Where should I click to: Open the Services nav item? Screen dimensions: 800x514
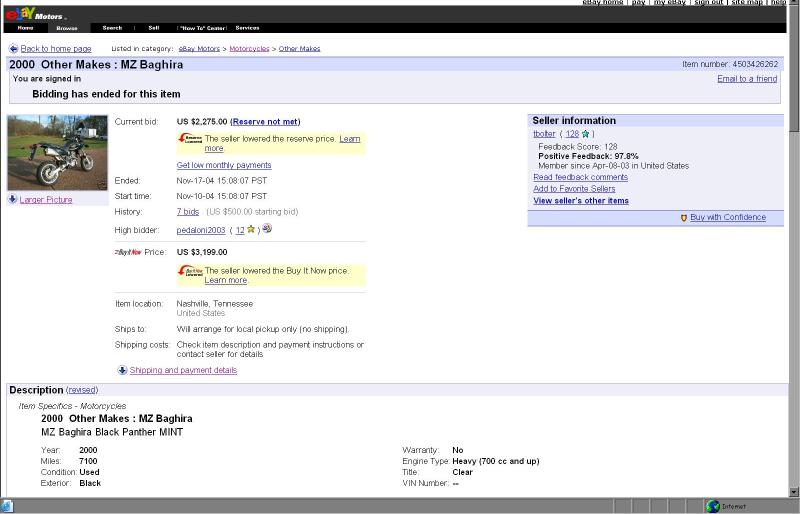click(247, 28)
